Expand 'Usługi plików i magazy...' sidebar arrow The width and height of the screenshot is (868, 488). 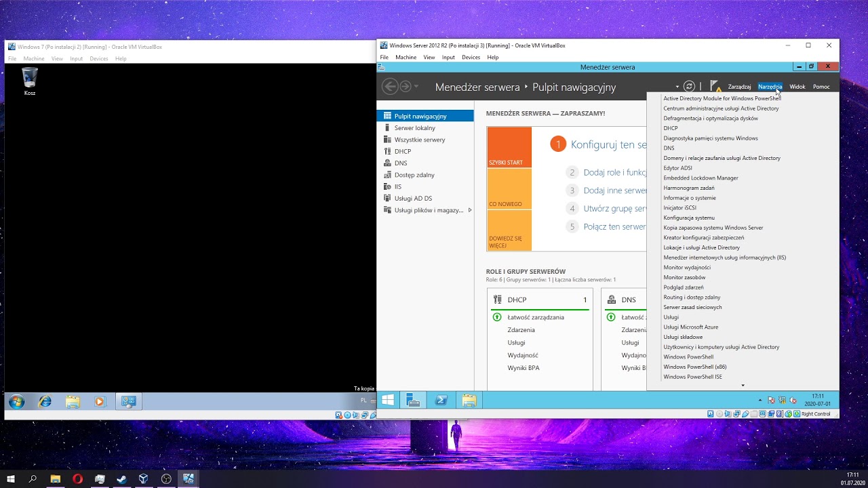click(470, 210)
